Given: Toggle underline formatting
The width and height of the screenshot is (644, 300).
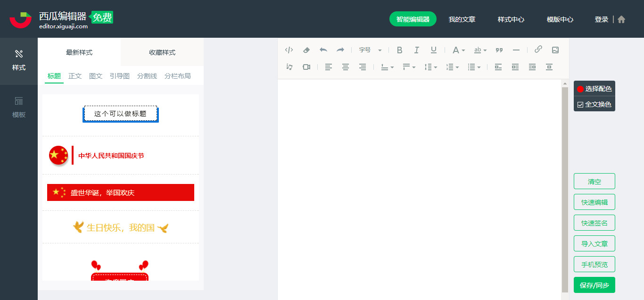Looking at the screenshot, I should [434, 50].
